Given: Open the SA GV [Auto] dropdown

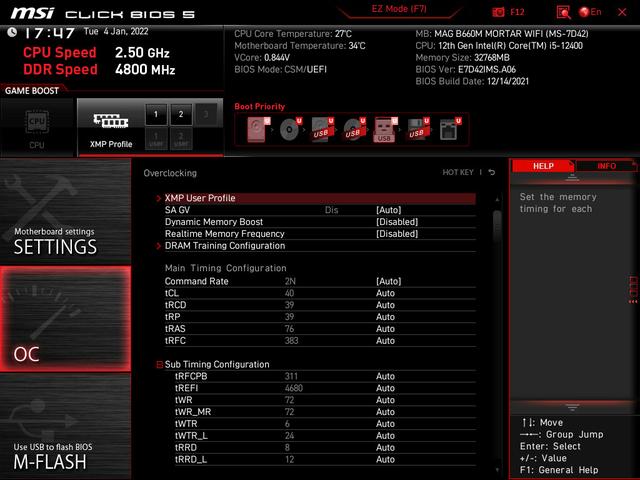Looking at the screenshot, I should coord(389,210).
